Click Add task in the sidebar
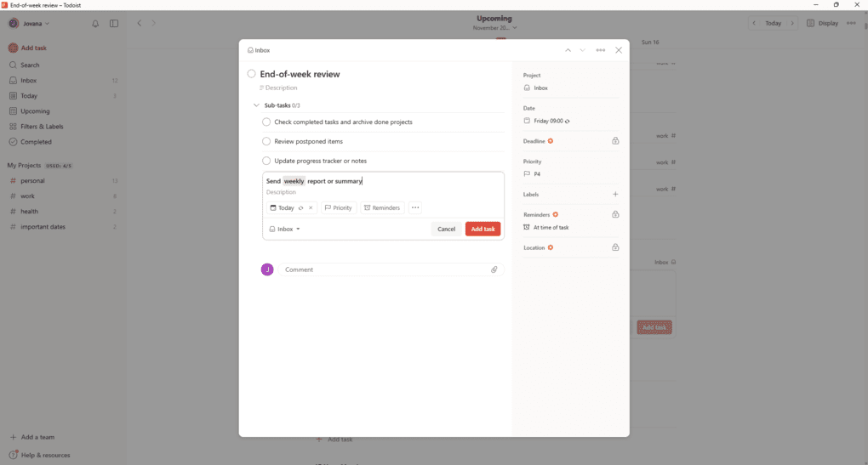Image resolution: width=868 pixels, height=465 pixels. pyautogui.click(x=28, y=48)
